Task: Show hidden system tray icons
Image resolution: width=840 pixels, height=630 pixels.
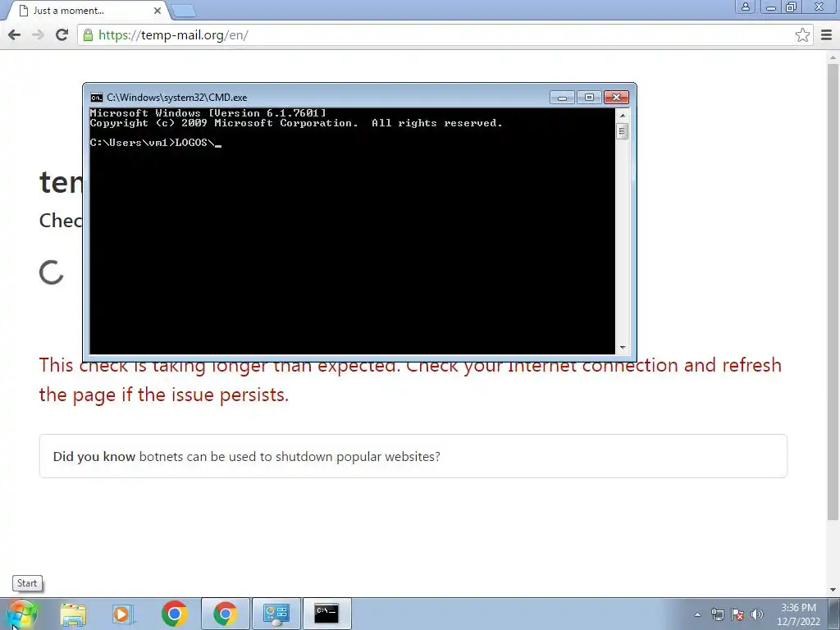Action: [x=697, y=614]
